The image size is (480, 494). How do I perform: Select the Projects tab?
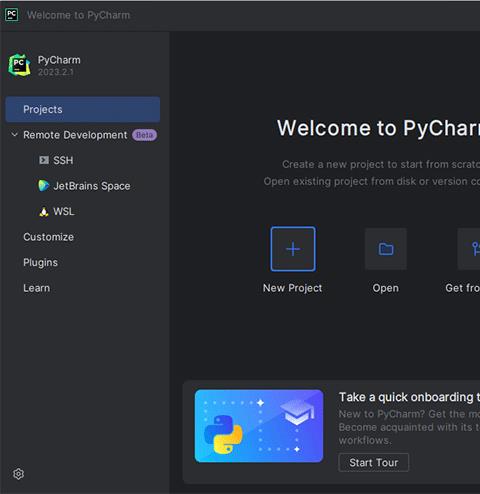tap(83, 109)
